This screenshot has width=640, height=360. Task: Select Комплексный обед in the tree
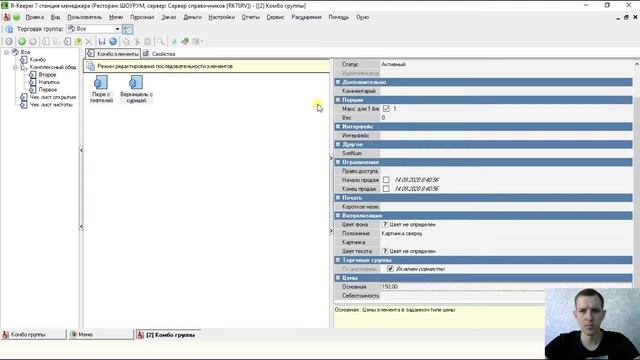tap(53, 67)
